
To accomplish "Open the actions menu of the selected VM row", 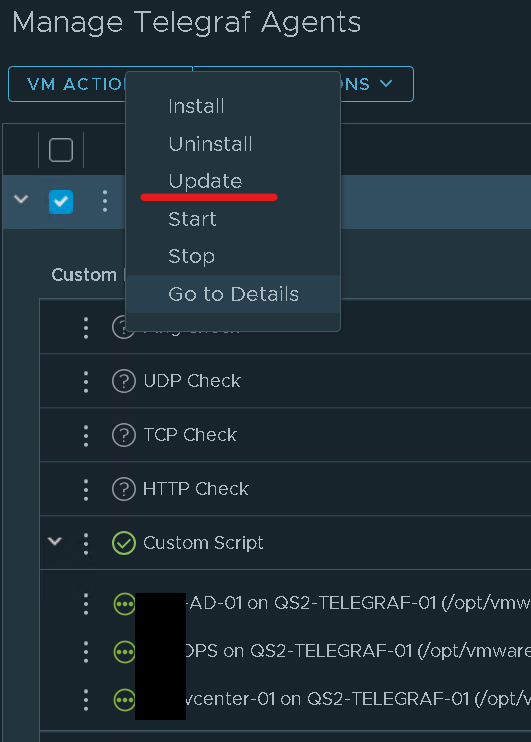I will coord(105,202).
